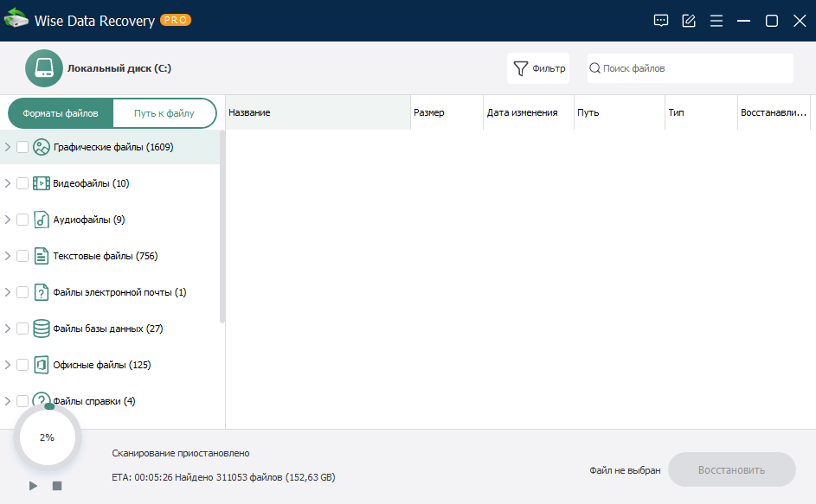816x504 pixels.
Task: Select the Аудиофайлы (9) row text
Action: (x=89, y=220)
